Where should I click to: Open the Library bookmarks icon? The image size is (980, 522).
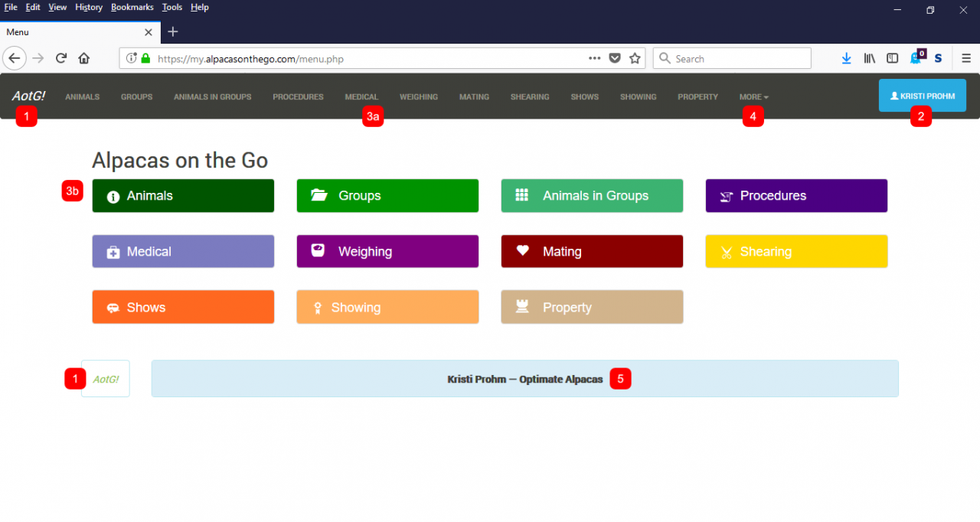[x=870, y=58]
